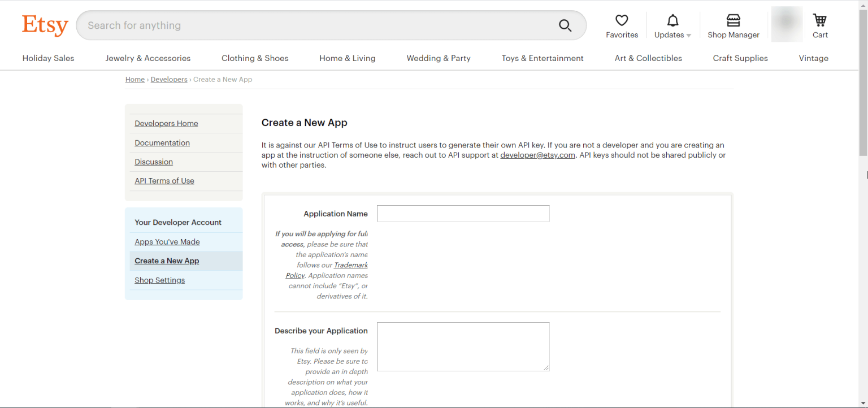Click the Etsy logo
This screenshot has width=868, height=408.
click(45, 25)
